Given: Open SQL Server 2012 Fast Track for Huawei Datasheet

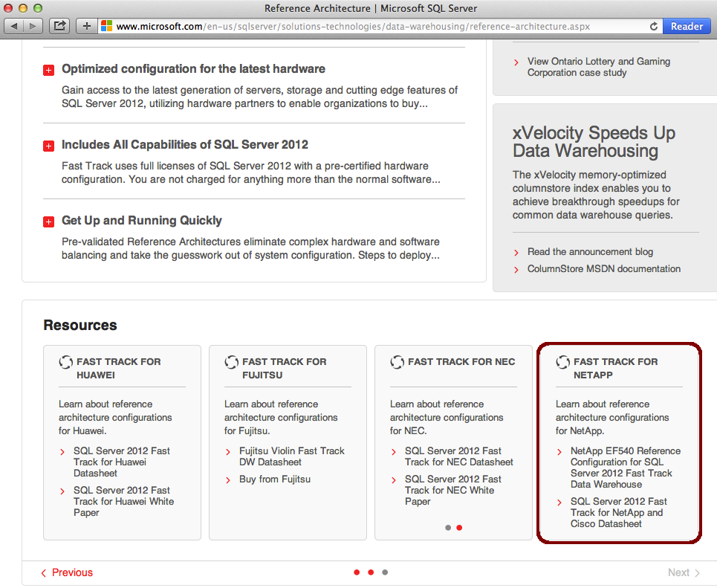Looking at the screenshot, I should click(122, 462).
